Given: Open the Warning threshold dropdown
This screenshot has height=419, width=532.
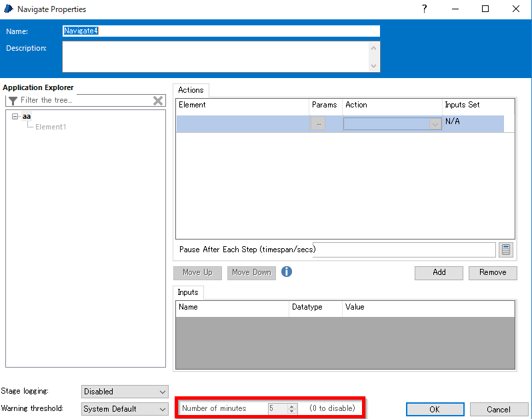Looking at the screenshot, I should [x=125, y=409].
